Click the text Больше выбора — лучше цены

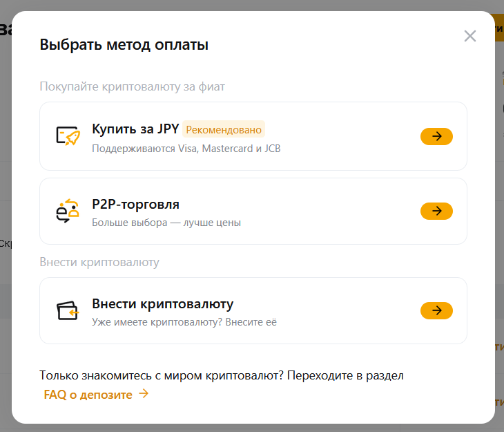click(166, 223)
